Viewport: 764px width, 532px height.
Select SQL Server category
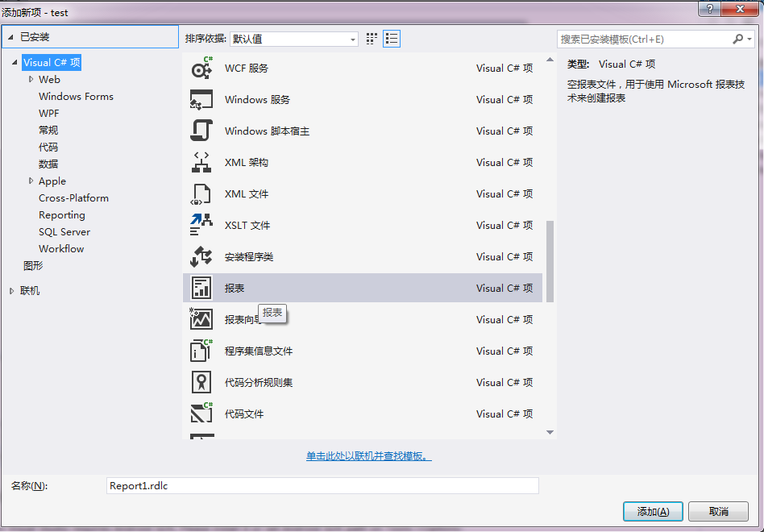pos(64,232)
